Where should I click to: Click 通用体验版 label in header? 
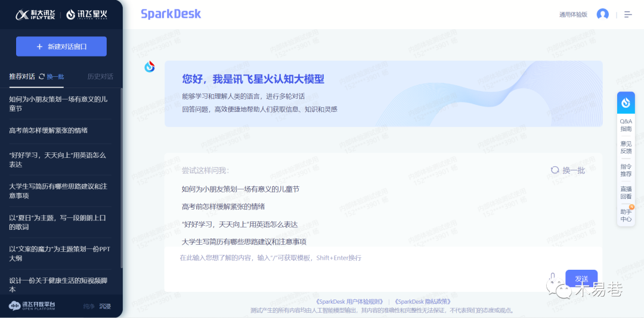tap(573, 14)
